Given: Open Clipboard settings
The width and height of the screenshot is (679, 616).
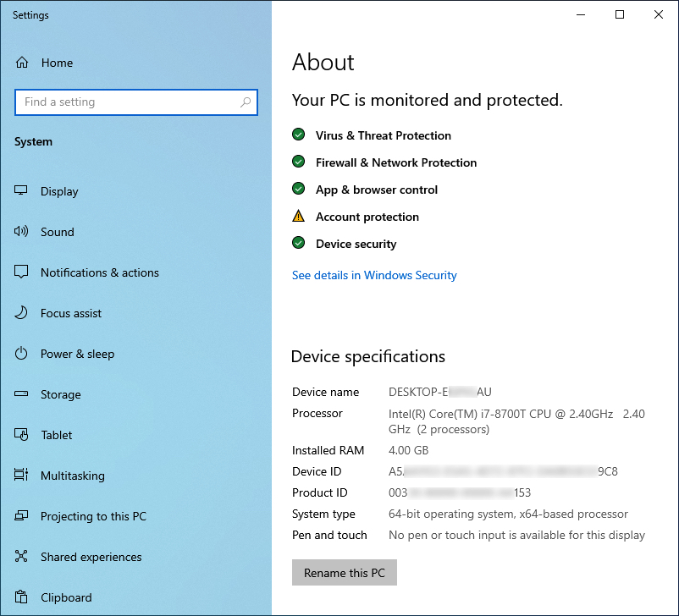Looking at the screenshot, I should [64, 597].
